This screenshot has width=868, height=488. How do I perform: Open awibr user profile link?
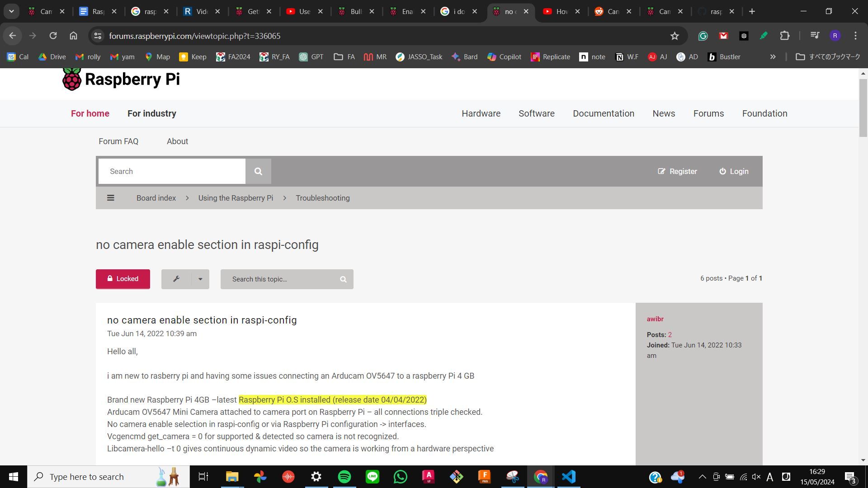655,319
